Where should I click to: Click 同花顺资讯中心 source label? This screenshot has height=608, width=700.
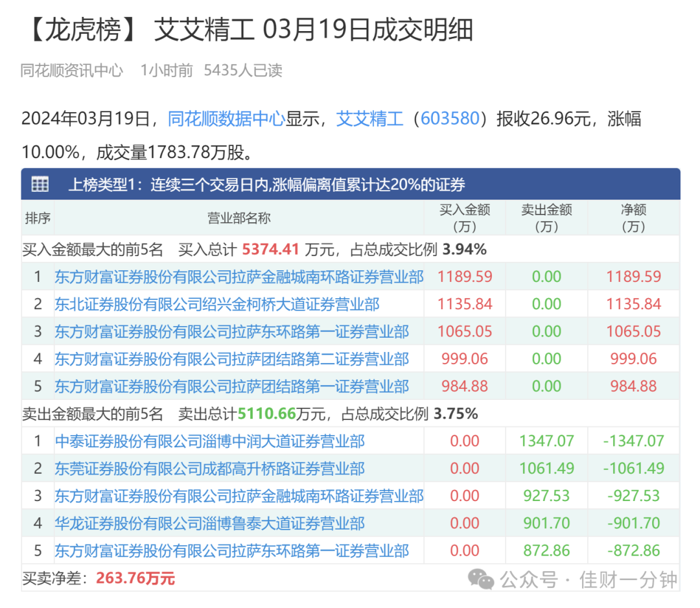72,70
